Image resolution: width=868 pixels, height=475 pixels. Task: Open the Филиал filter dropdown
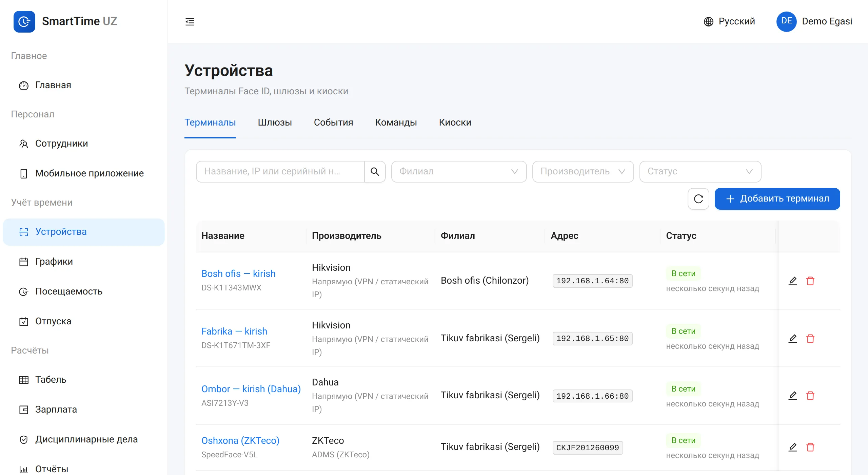(x=459, y=172)
